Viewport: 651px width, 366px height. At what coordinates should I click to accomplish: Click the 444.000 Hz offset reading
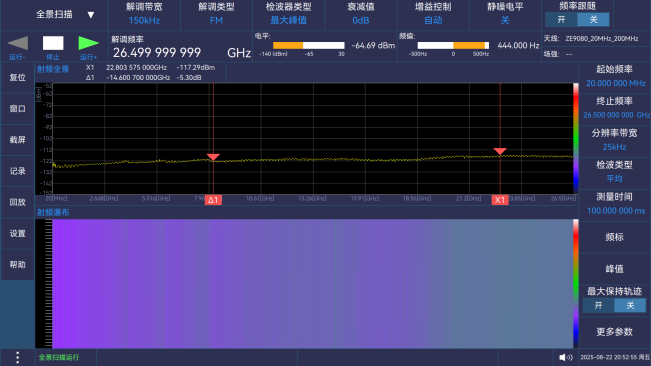point(518,45)
